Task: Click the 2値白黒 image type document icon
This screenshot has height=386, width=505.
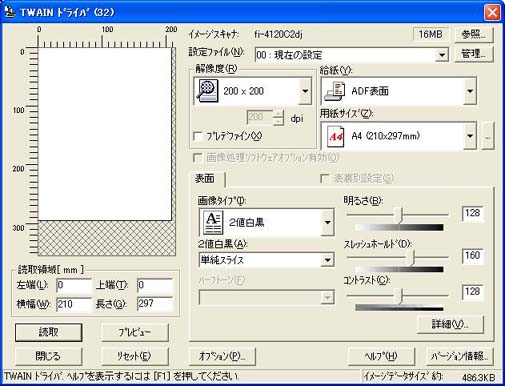Action: click(x=213, y=222)
